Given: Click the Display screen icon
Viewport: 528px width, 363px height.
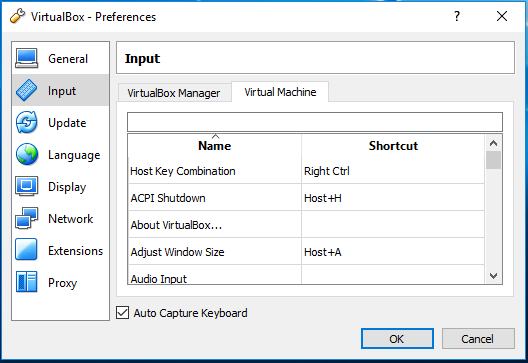Looking at the screenshot, I should (27, 186).
